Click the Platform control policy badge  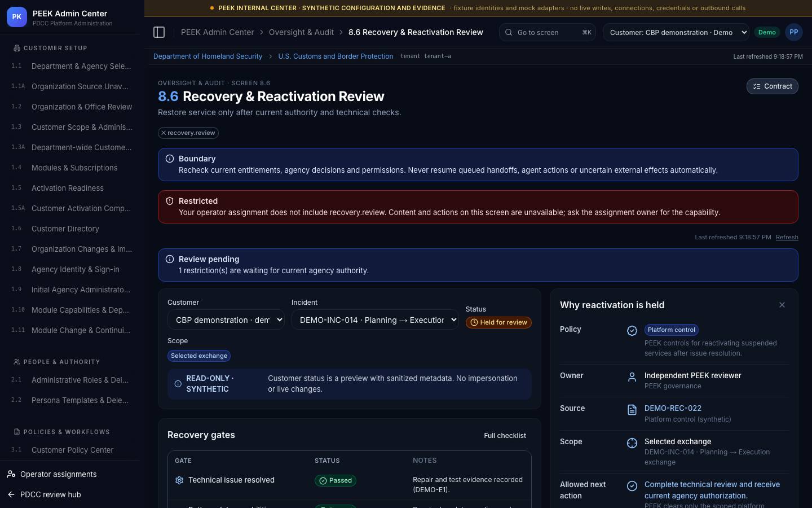click(671, 330)
